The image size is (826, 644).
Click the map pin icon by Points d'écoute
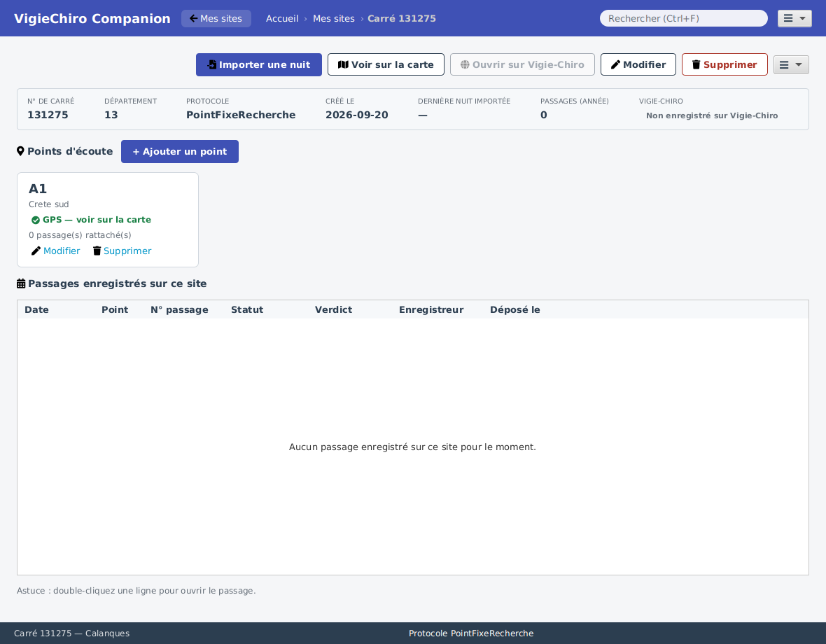pos(20,152)
